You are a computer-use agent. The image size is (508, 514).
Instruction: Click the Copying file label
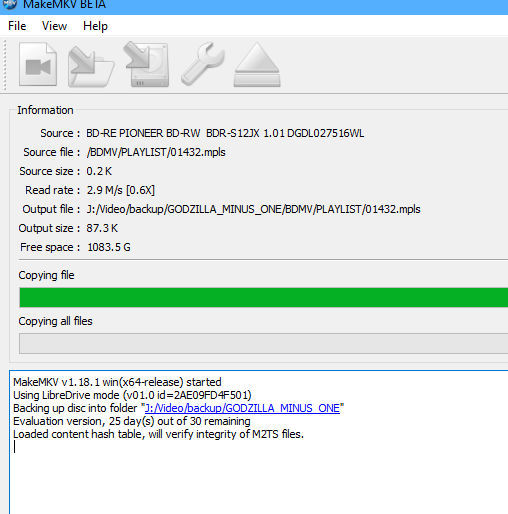(x=46, y=275)
